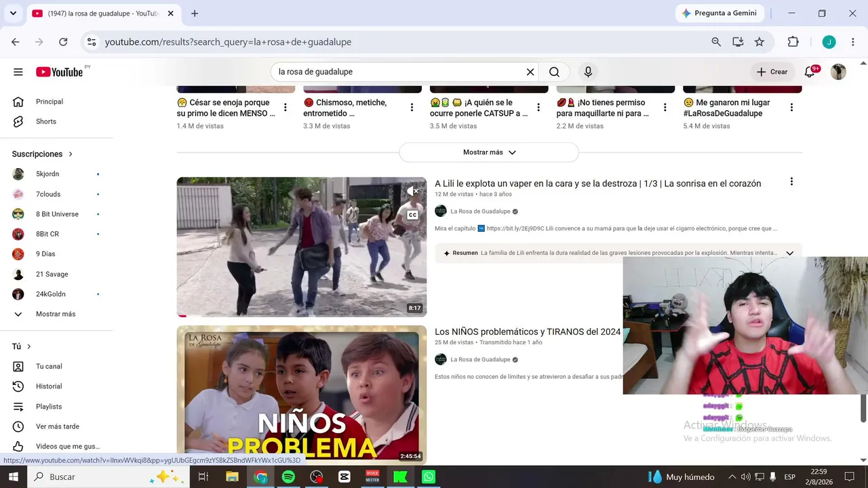This screenshot has width=868, height=488.
Task: Click the browser address bar URL
Action: click(x=228, y=42)
